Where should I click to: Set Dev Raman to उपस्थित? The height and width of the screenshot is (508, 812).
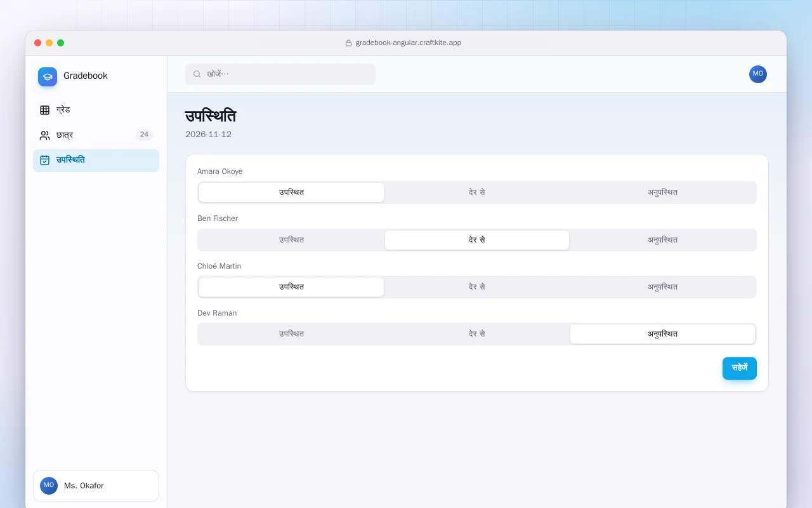click(291, 334)
